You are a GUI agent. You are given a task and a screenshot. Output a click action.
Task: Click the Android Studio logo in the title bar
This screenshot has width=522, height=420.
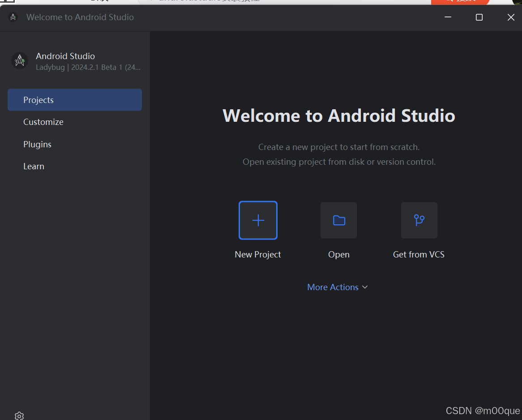coord(12,17)
